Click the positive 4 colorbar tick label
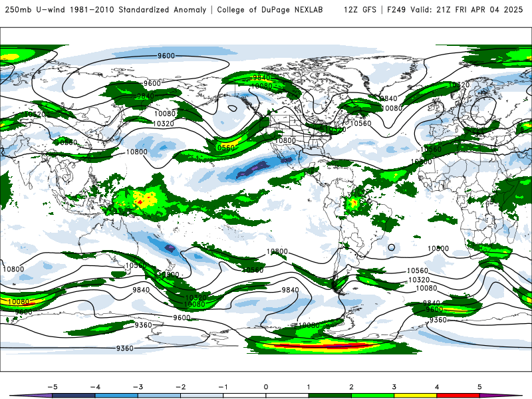Viewport: 532px width, 399px height. [437, 387]
